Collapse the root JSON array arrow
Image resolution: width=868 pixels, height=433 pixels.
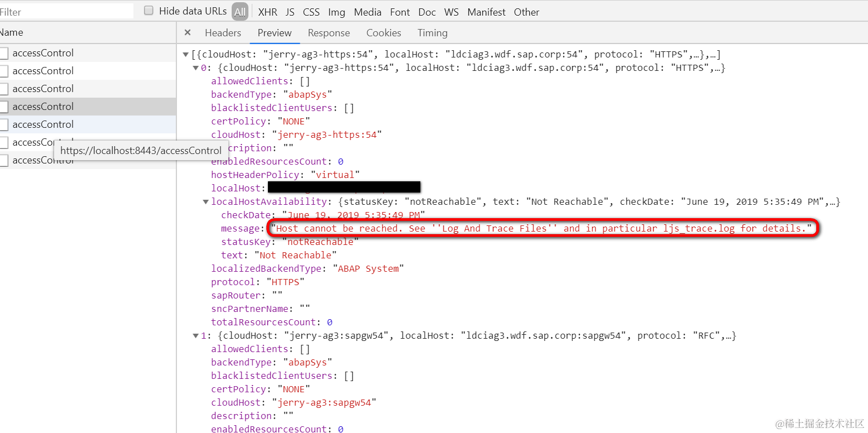[x=186, y=55]
